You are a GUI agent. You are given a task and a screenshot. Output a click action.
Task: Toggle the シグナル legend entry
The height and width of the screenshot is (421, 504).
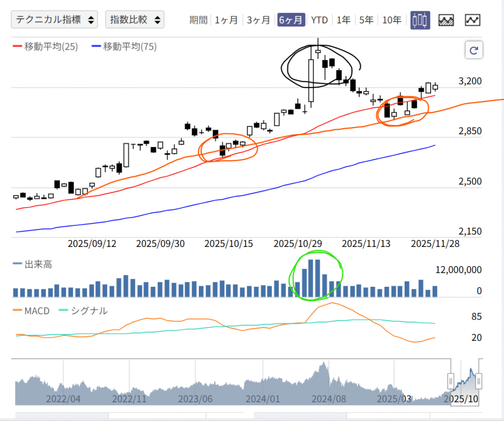[83, 311]
